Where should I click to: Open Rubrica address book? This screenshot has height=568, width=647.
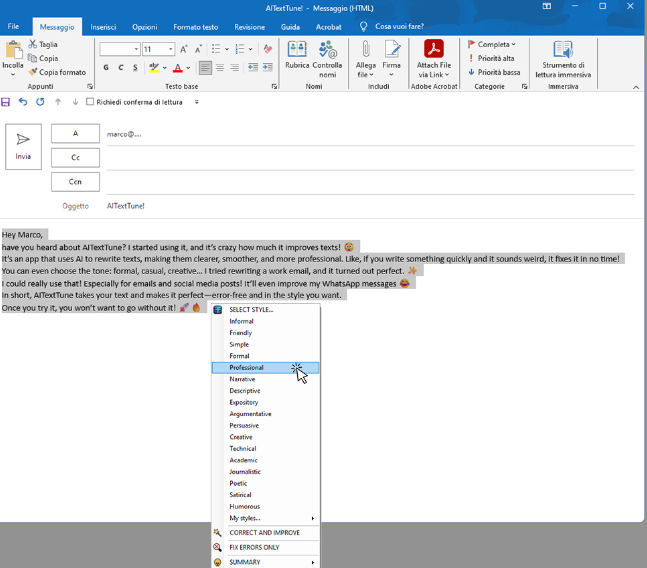click(297, 57)
